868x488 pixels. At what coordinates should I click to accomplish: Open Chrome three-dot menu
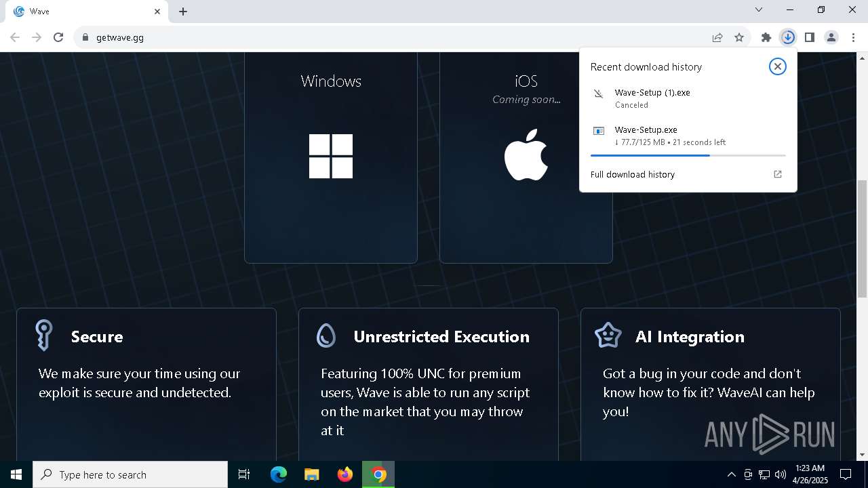tap(853, 37)
